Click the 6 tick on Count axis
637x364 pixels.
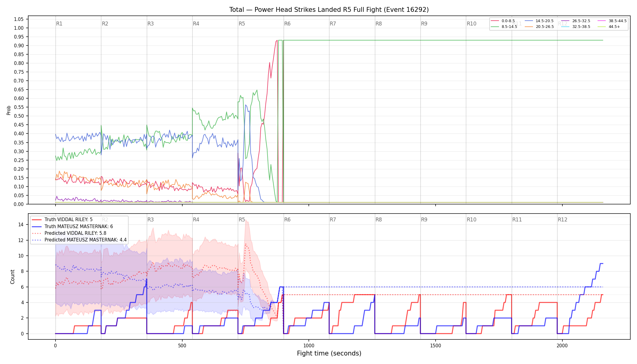(x=22, y=287)
